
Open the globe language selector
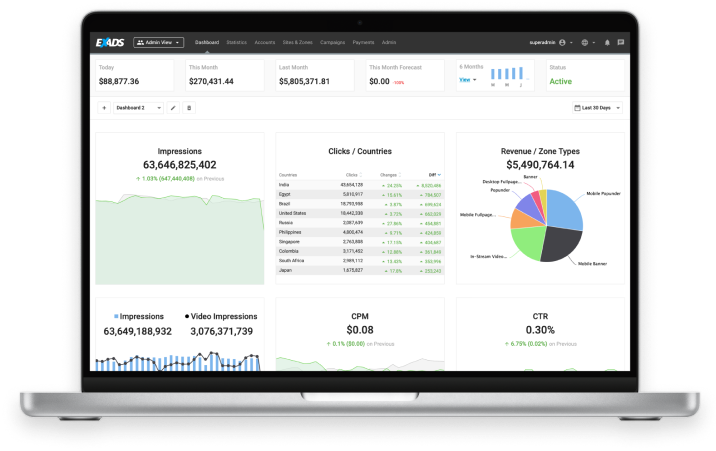point(584,42)
